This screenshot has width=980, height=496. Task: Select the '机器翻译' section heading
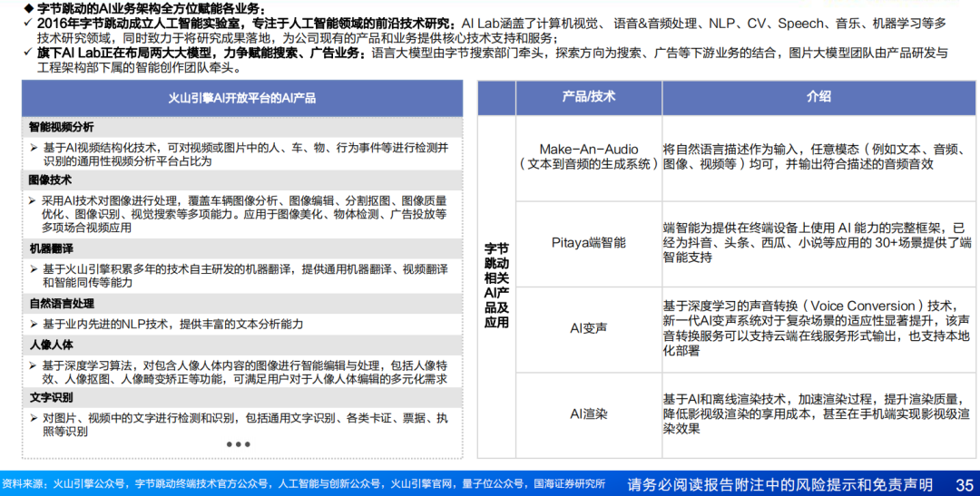click(51, 248)
